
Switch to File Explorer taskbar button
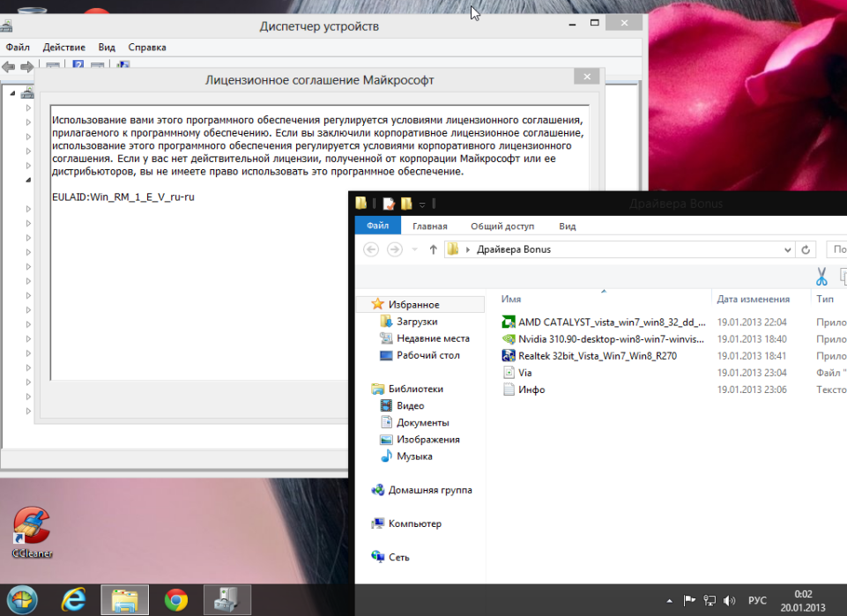125,600
